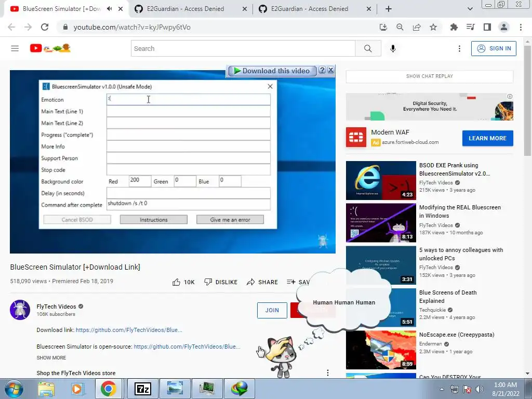The image size is (532, 399).
Task: Open Blue Screens of Death Explained title
Action: point(448,297)
